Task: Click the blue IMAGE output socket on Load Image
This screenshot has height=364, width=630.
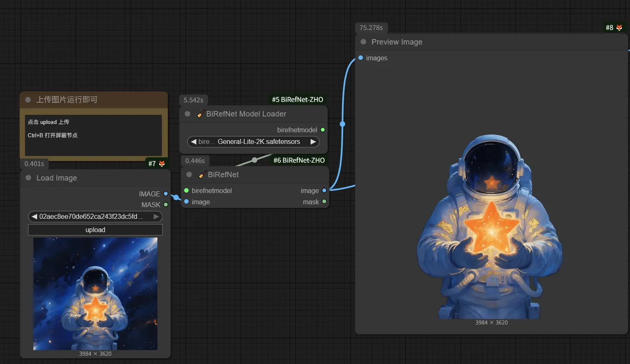Action: click(x=166, y=194)
